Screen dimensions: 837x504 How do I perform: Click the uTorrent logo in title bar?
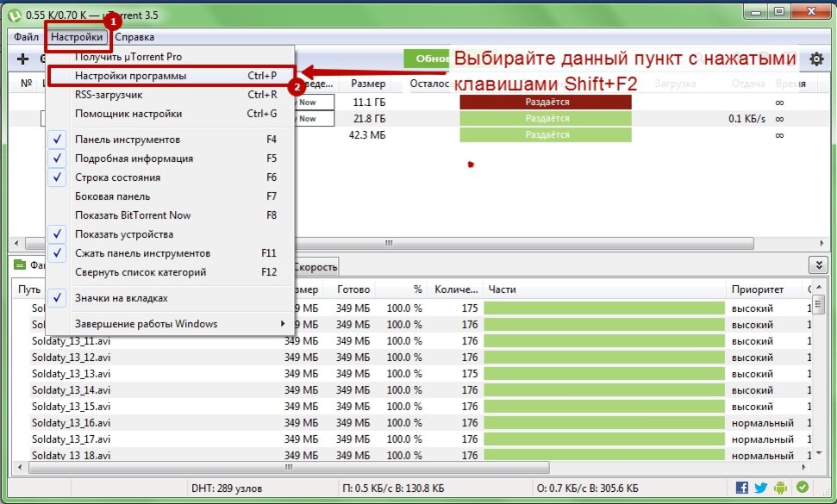[x=15, y=15]
